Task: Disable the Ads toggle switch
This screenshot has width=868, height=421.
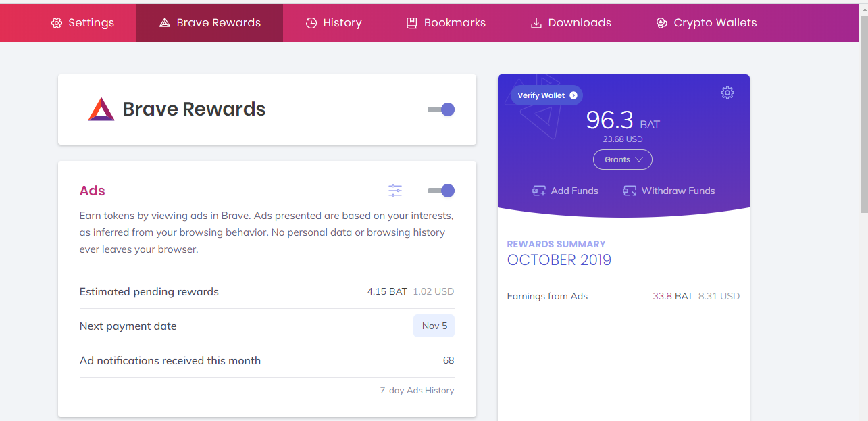Action: point(441,191)
